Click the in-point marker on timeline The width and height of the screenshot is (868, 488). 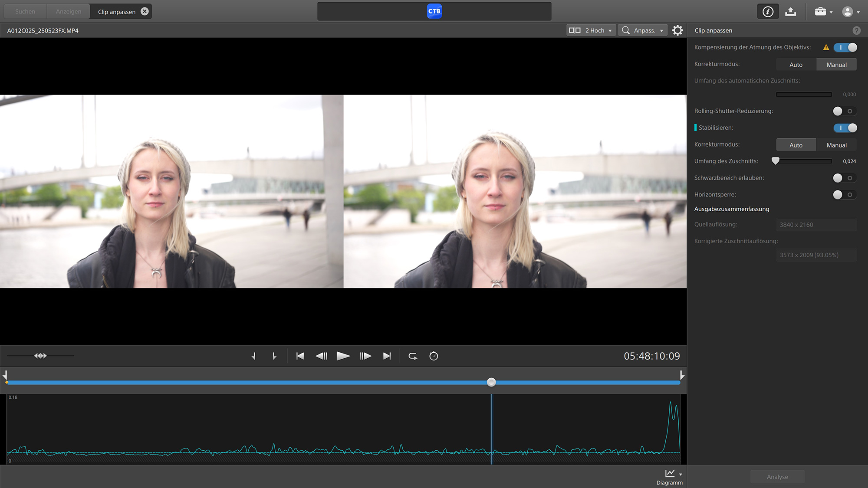pyautogui.click(x=5, y=376)
